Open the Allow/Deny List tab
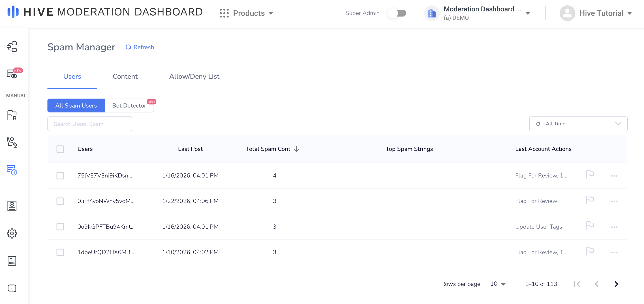Screen dimensions: 644x304 click(194, 76)
